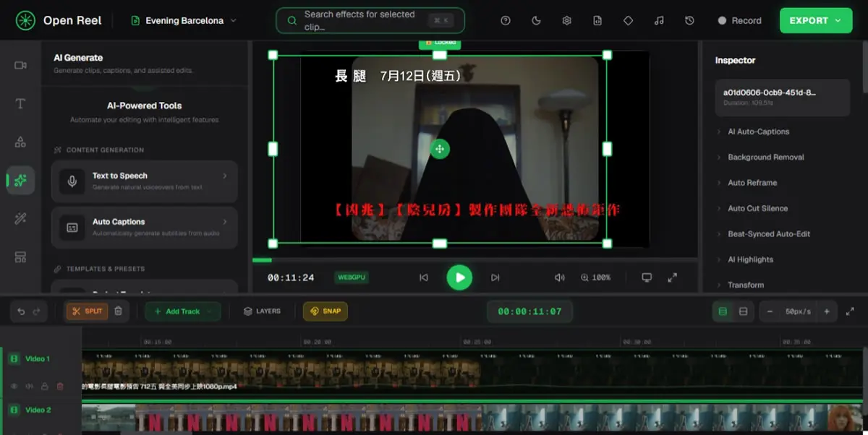
Task: Open the Media tab in left sidebar
Action: [x=20, y=65]
